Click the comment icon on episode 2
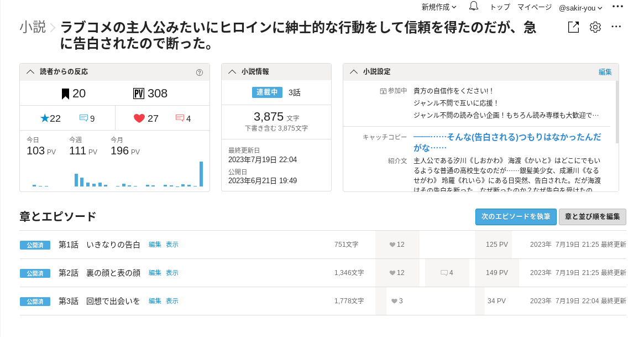 pyautogui.click(x=444, y=273)
